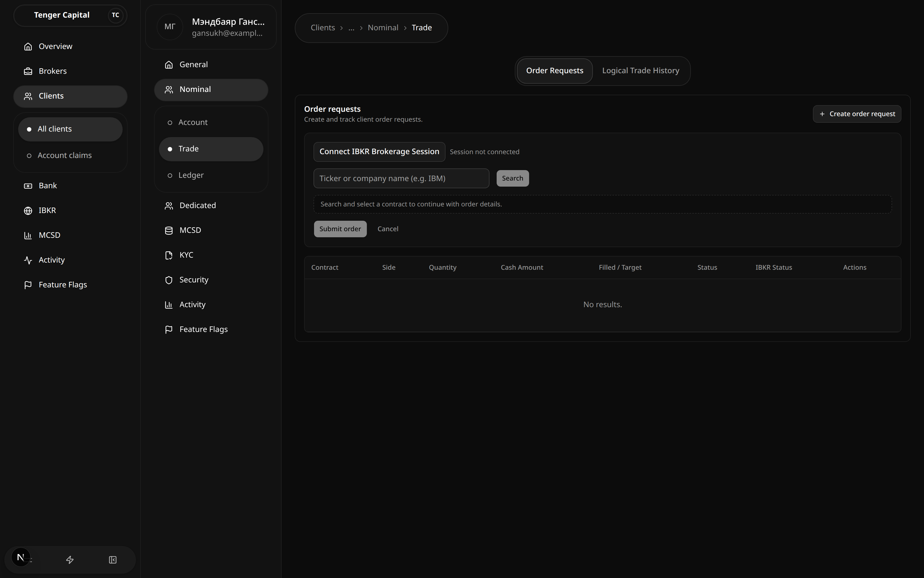Select the Ledger item under Nominal
This screenshot has height=578, width=924.
pyautogui.click(x=211, y=176)
